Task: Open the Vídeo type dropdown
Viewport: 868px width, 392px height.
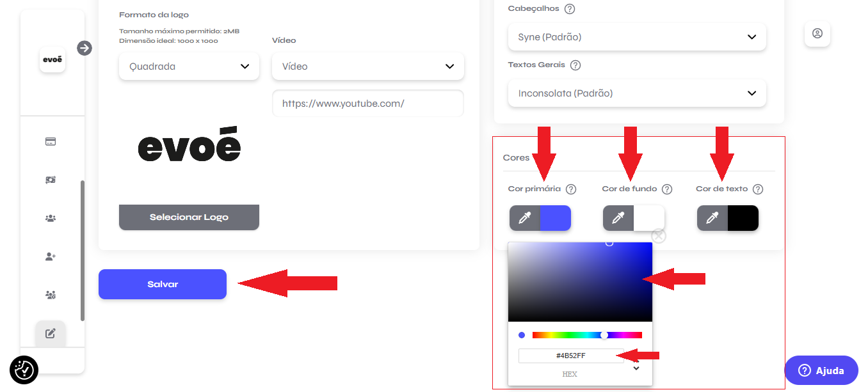Action: [x=368, y=67]
